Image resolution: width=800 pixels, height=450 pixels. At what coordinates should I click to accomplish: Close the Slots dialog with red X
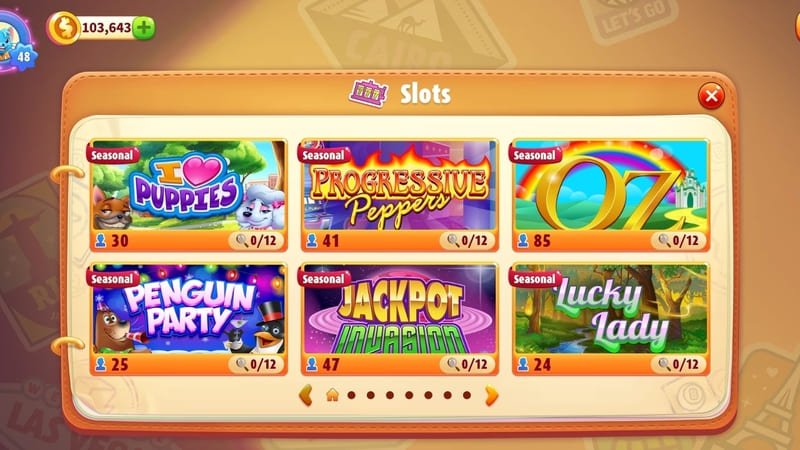pyautogui.click(x=711, y=95)
